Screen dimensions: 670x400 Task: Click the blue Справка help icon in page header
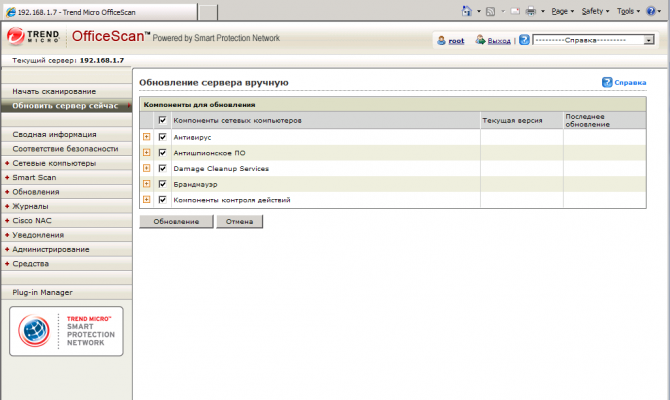pos(607,82)
